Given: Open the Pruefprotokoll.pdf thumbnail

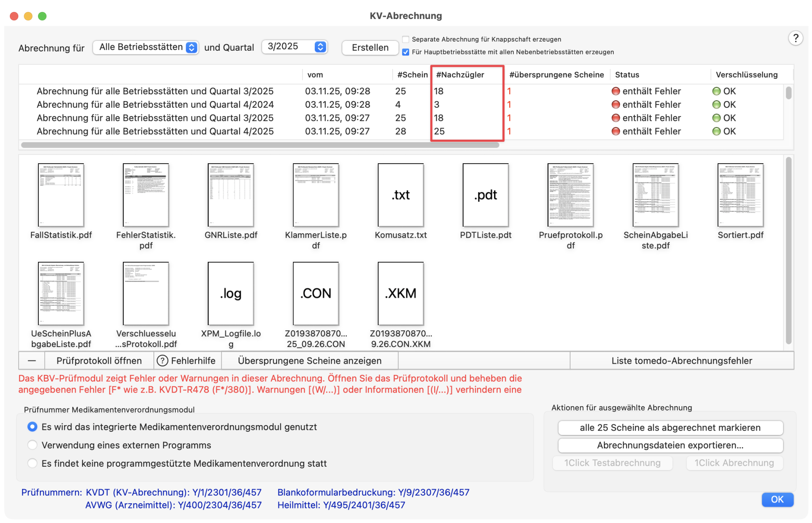Looking at the screenshot, I should point(570,195).
